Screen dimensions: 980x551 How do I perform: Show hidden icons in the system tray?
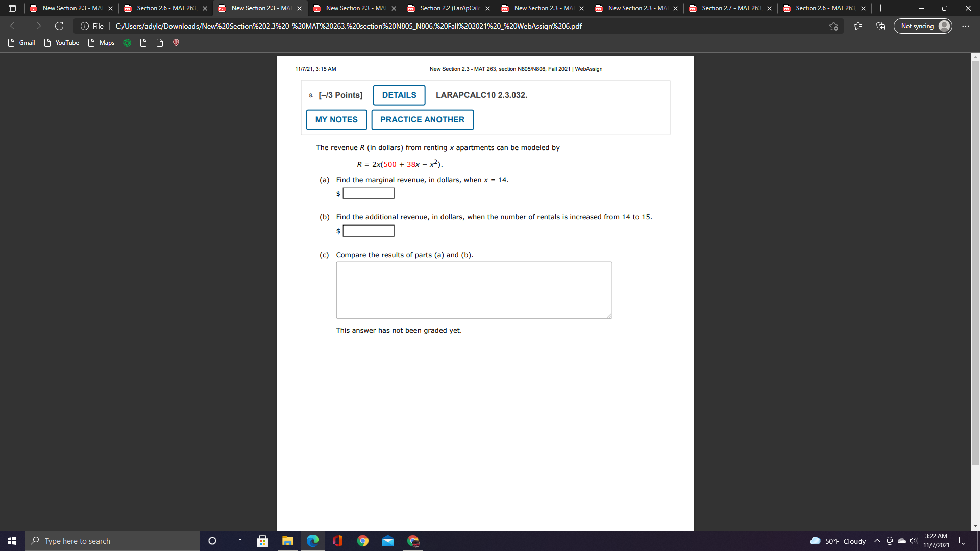click(876, 541)
